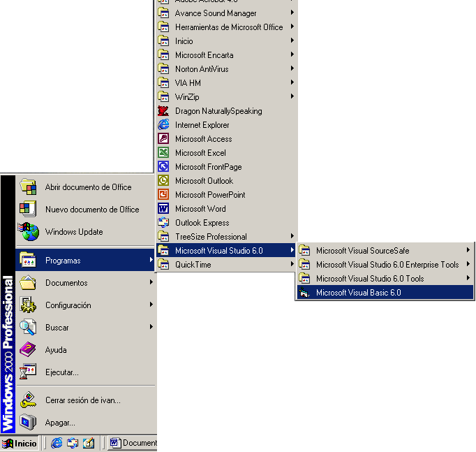Click Ayuda text label
This screenshot has width=476, height=452.
56,350
